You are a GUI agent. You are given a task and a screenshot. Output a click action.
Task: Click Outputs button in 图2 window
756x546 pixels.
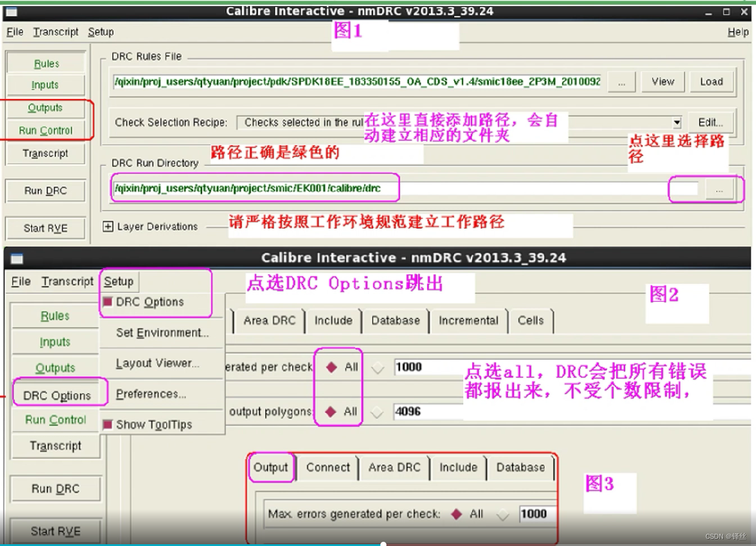pyautogui.click(x=55, y=368)
